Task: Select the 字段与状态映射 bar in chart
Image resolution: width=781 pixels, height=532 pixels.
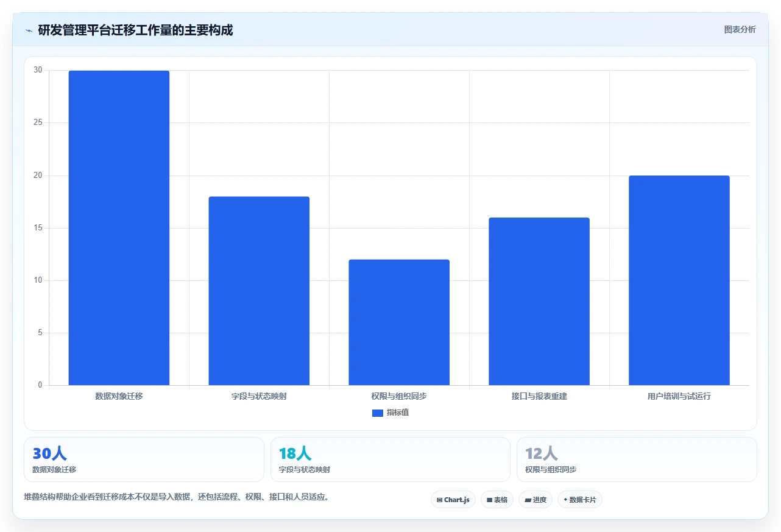Action: (x=259, y=291)
